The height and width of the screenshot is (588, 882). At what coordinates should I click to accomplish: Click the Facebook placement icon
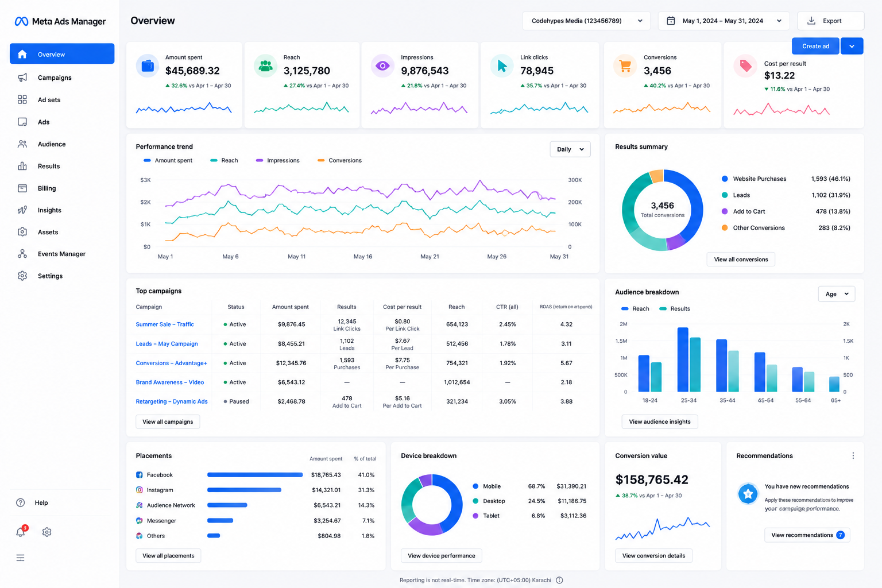click(x=139, y=475)
